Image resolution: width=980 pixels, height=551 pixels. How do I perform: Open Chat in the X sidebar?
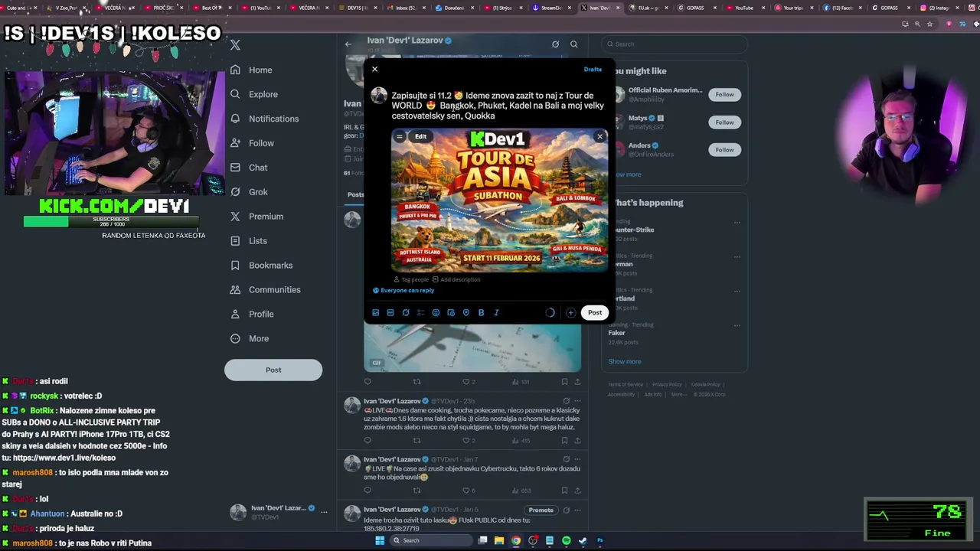tap(248, 168)
